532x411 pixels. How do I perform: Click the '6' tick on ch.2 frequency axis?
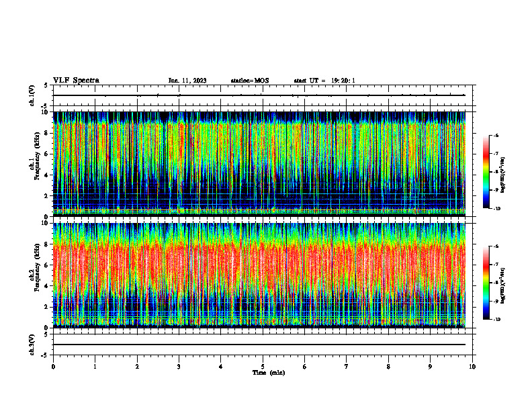click(x=47, y=265)
